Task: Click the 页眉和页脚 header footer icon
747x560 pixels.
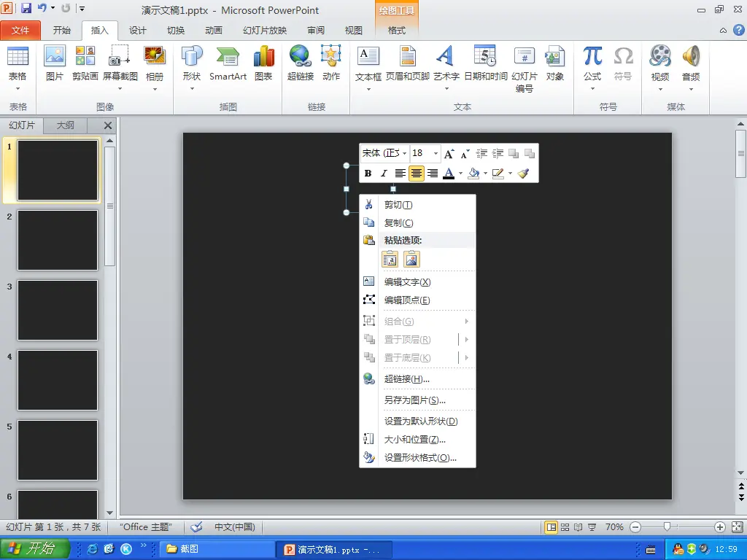Action: (408, 63)
